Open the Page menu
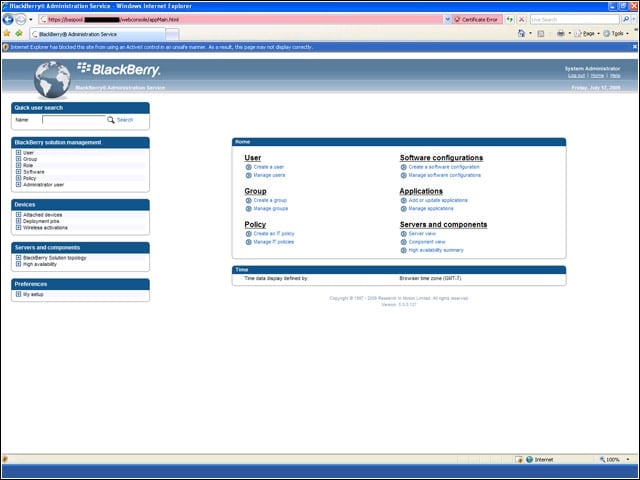Image resolution: width=640 pixels, height=480 pixels. pos(587,33)
